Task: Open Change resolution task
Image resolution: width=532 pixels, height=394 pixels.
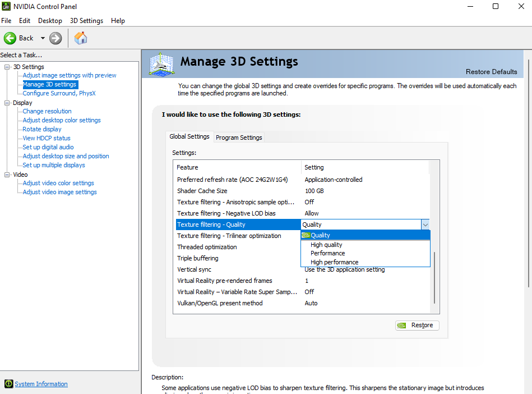Action: pyautogui.click(x=47, y=111)
